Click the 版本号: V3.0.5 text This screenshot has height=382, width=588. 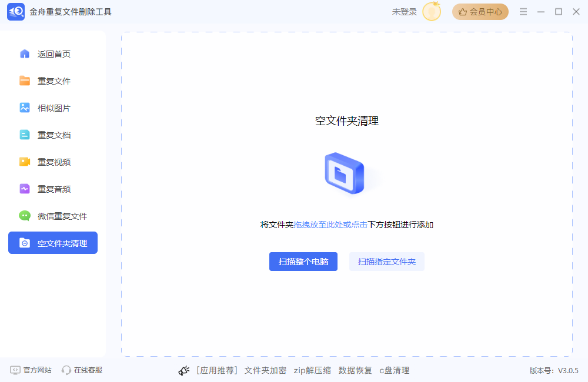pyautogui.click(x=554, y=370)
